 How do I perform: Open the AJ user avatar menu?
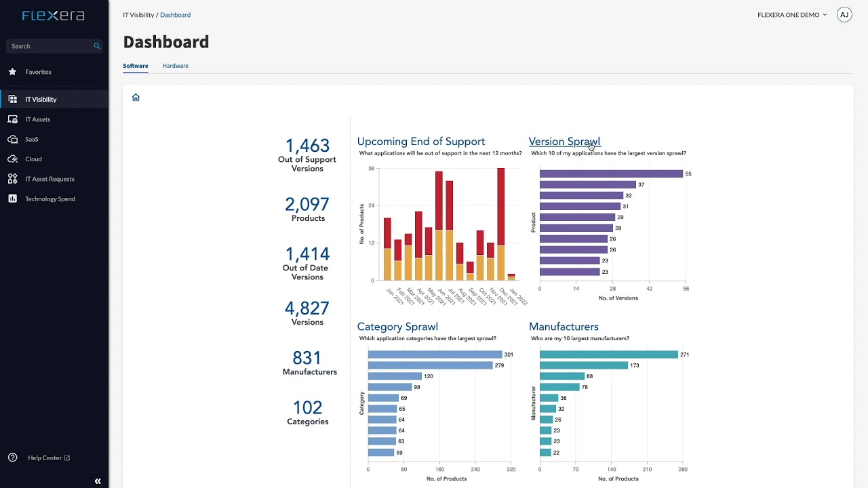pyautogui.click(x=844, y=15)
